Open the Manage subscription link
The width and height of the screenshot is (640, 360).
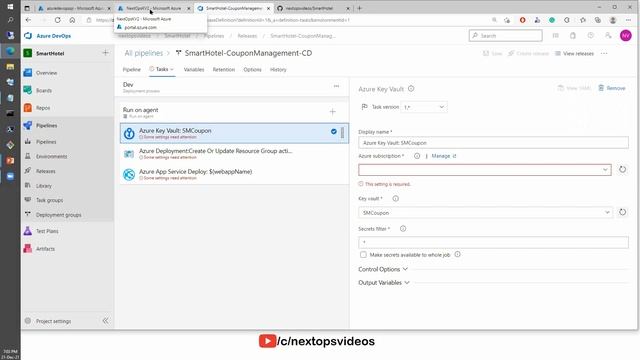[x=444, y=156]
